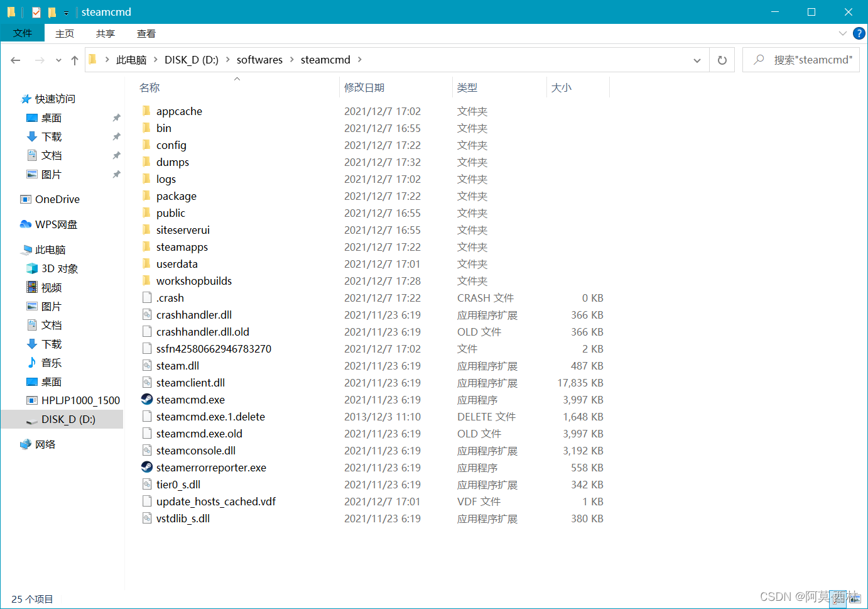Expand the chevron after DISK_D (D:) in path

click(x=228, y=60)
